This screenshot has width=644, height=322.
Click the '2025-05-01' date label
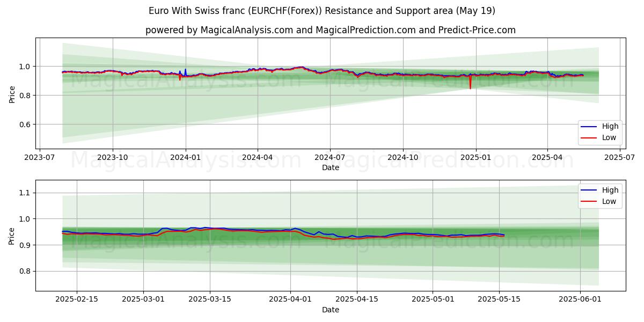[433, 300]
